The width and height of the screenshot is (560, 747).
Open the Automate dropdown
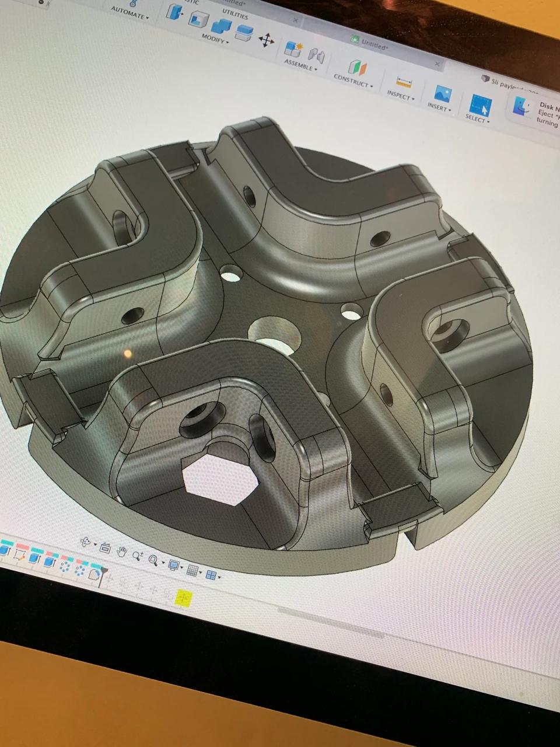point(130,14)
